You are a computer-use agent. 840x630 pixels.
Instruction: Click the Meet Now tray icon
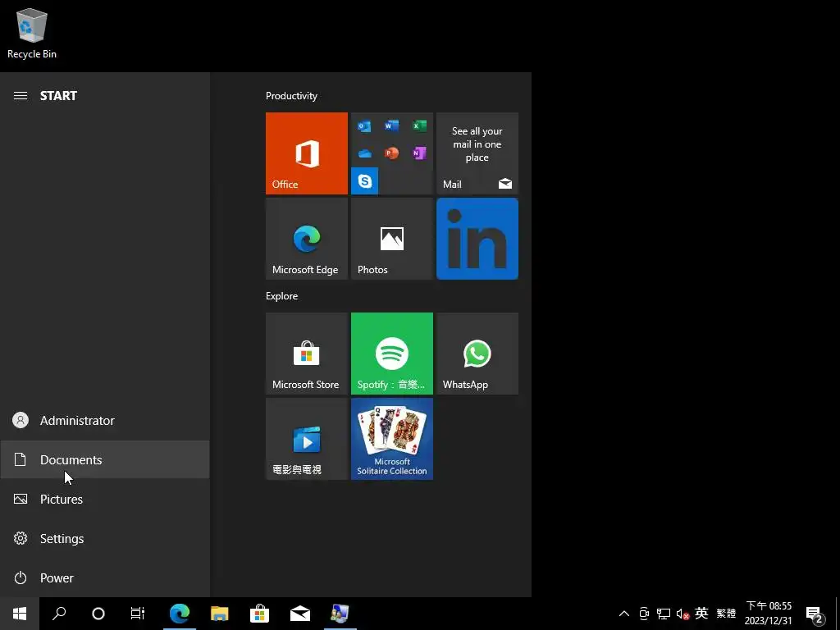[644, 614]
